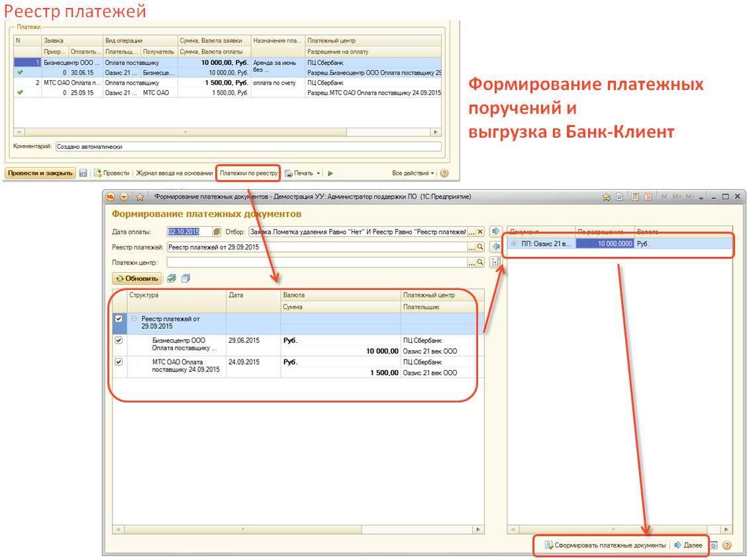
Task: Click the Комментарий input field
Action: (x=247, y=146)
